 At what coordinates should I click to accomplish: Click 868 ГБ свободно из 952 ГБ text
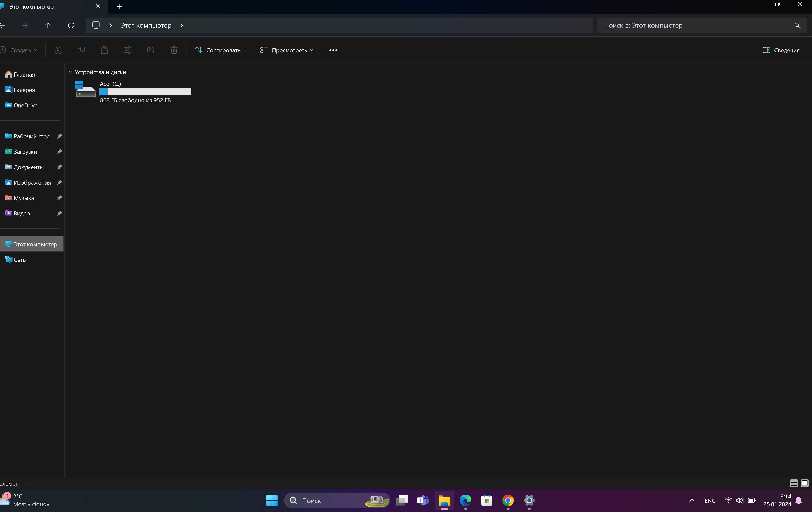135,100
